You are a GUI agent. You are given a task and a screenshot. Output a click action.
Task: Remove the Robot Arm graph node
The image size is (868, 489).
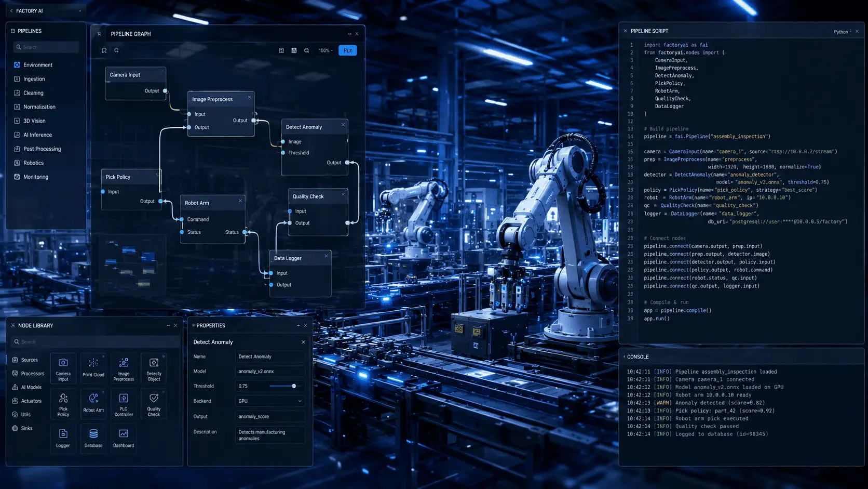[240, 201]
